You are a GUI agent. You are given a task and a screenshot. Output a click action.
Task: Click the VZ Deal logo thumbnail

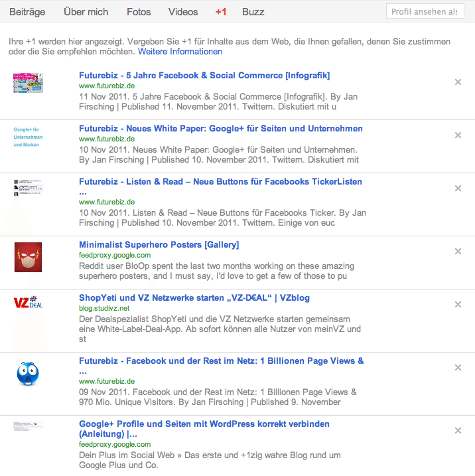(x=28, y=302)
